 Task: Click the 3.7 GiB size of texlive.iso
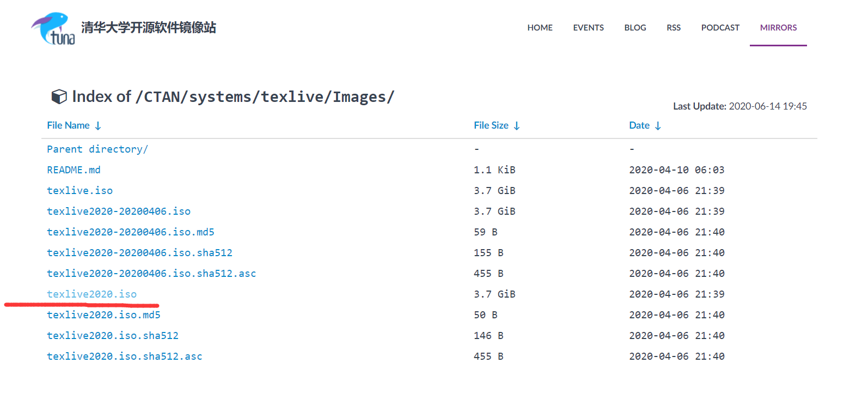tap(494, 191)
